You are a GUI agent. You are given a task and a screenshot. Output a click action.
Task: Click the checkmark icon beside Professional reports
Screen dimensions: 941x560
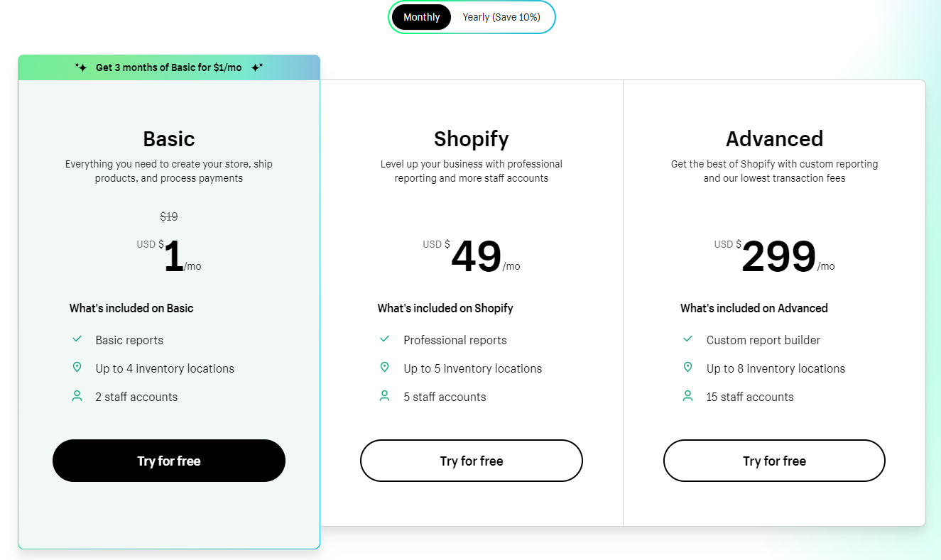point(385,339)
